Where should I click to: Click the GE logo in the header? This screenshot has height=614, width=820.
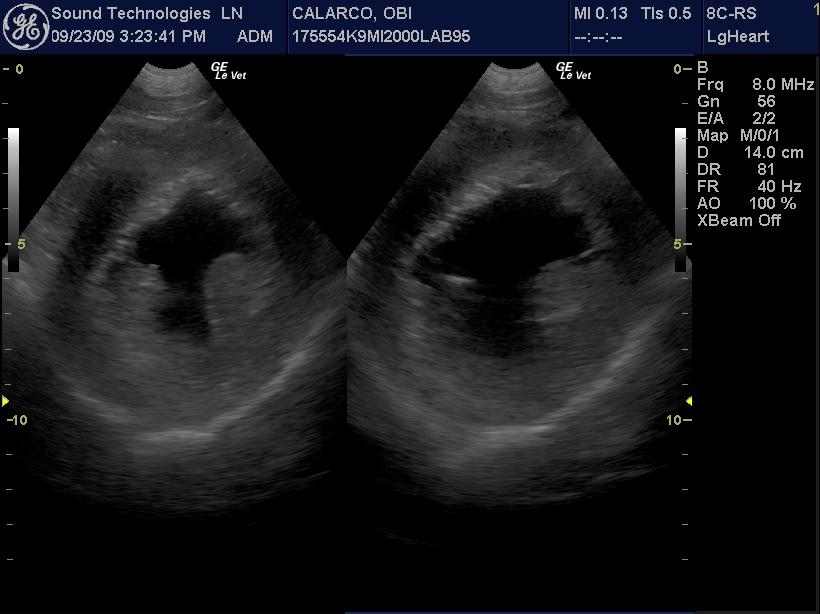(24, 26)
